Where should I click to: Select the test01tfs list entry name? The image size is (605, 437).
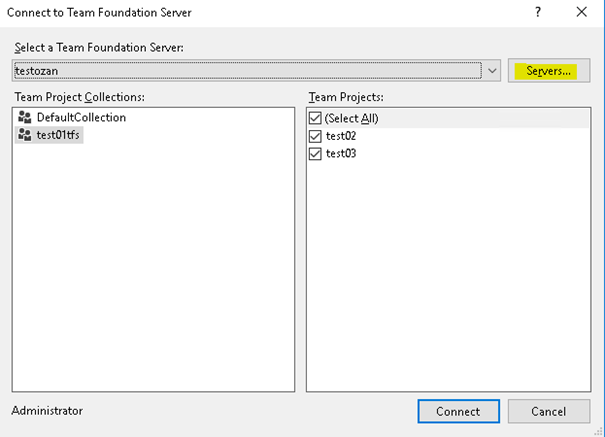pos(59,136)
